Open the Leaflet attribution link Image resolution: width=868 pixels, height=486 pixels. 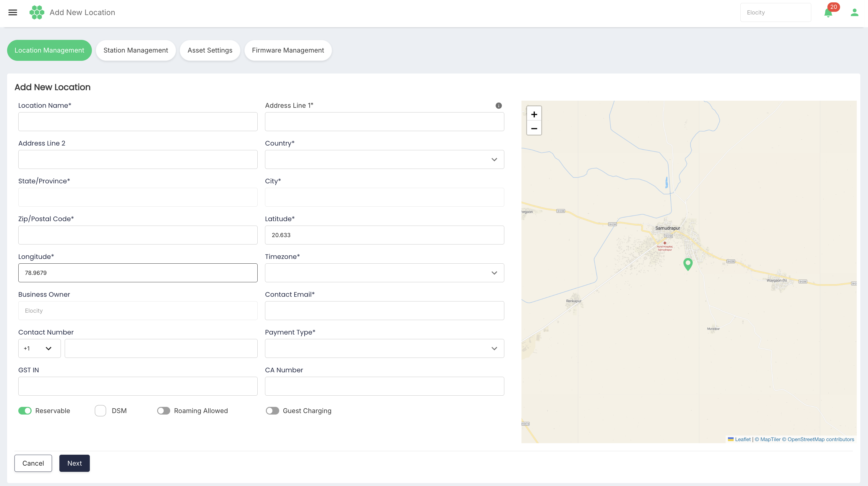pos(739,439)
